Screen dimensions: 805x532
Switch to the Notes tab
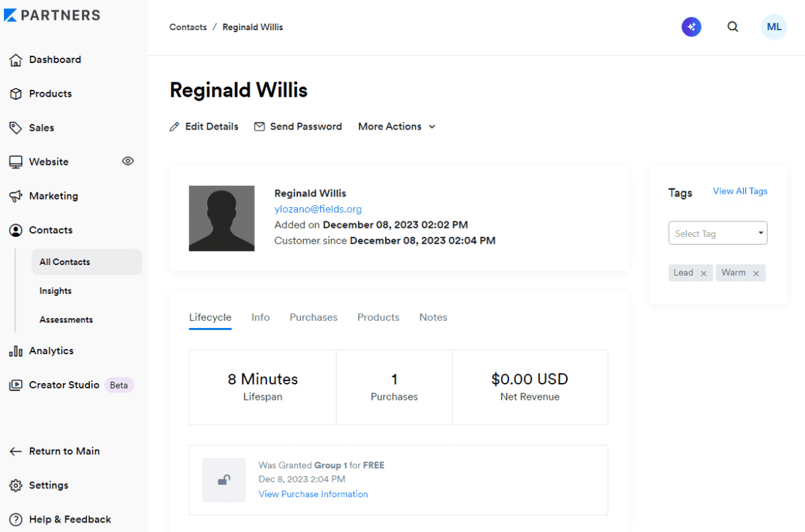tap(433, 317)
